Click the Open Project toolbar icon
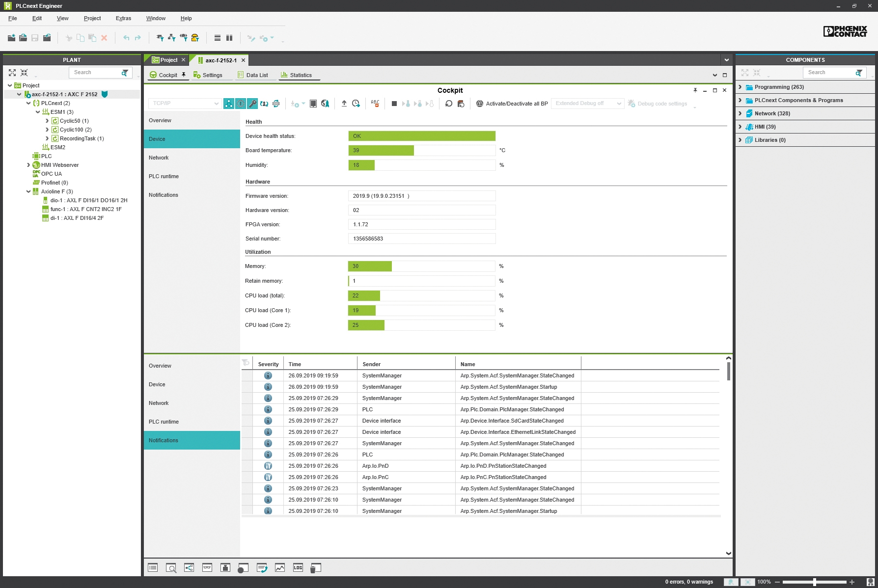 (23, 38)
